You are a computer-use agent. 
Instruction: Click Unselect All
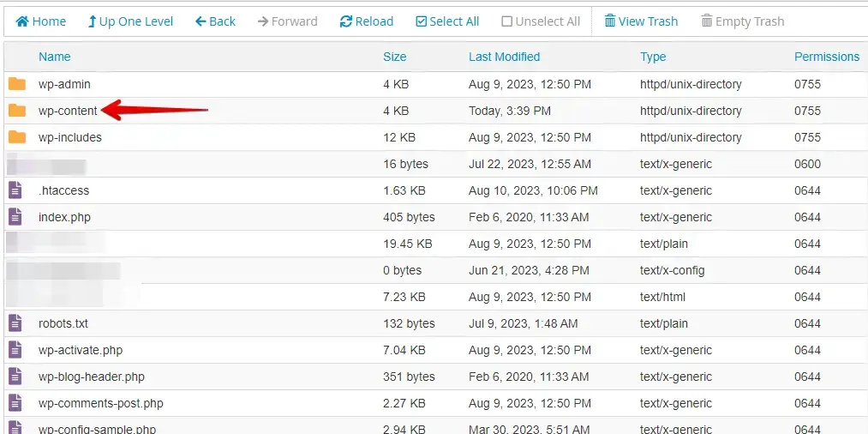coord(541,21)
